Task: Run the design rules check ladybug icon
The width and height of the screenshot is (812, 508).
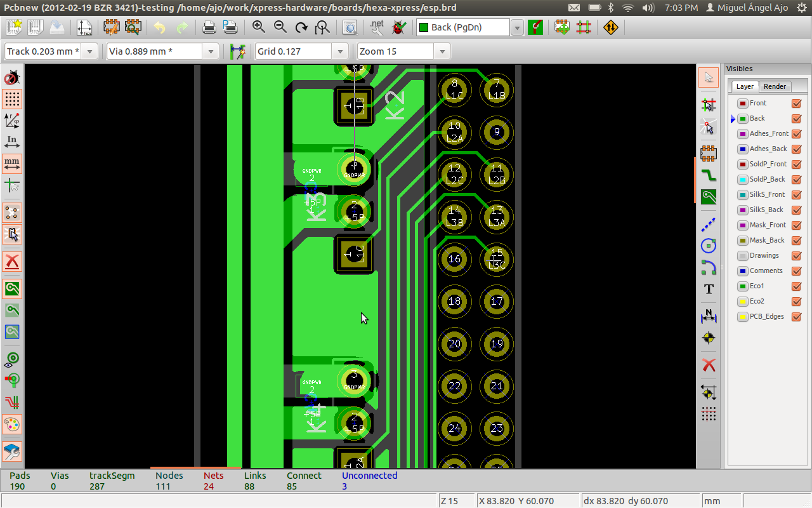Action: pos(398,27)
